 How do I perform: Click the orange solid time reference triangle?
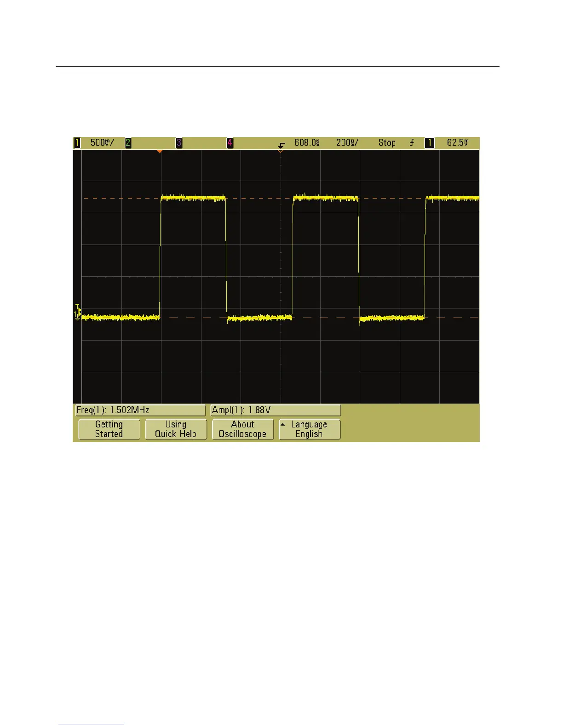point(160,151)
